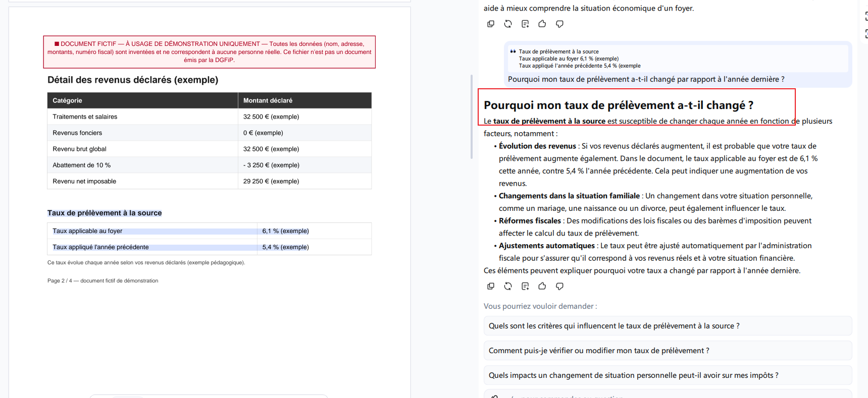
Task: Click the 'Revenu brut global' cell
Action: pos(142,149)
